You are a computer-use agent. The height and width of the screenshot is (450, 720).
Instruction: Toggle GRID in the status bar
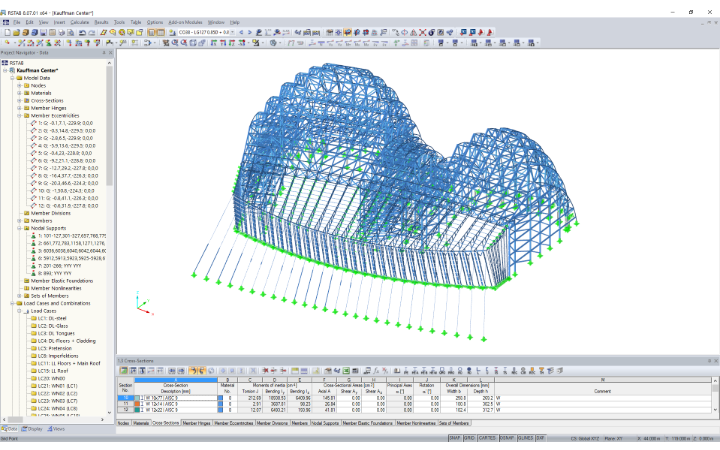(469, 439)
